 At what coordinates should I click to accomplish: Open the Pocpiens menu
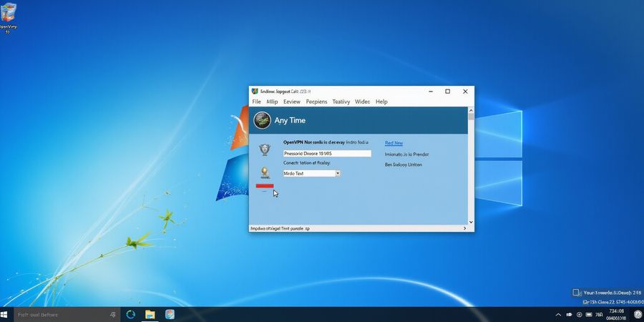tap(316, 102)
